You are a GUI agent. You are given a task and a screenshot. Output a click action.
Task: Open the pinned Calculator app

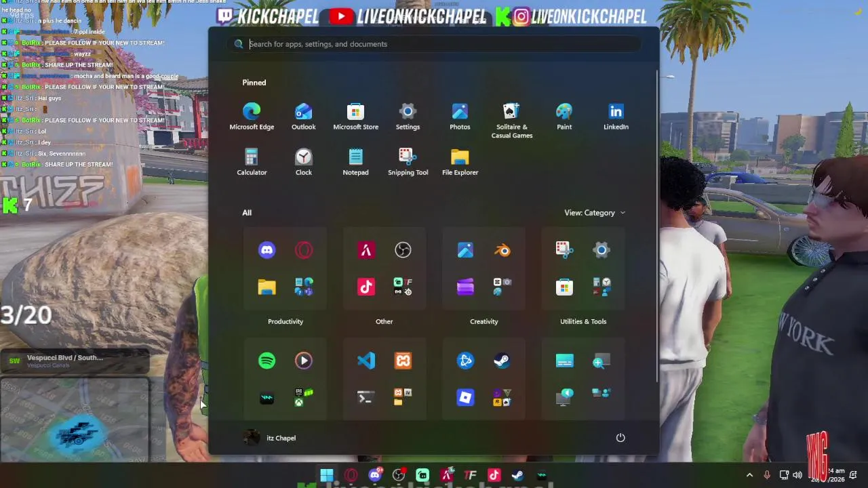[x=252, y=162]
